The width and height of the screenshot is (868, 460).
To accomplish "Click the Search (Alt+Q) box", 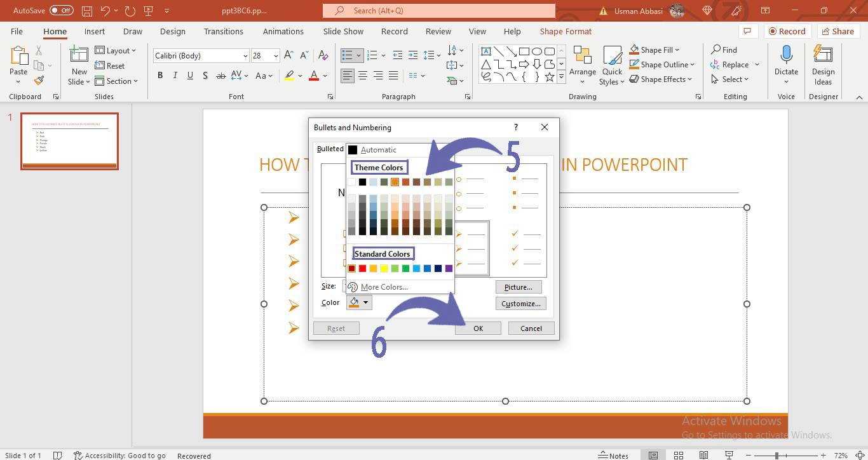I will (438, 11).
